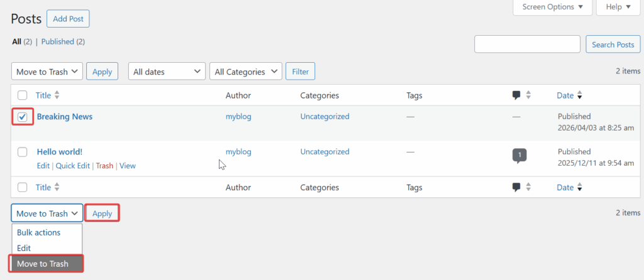
Task: Uncheck the Breaking News post checkbox
Action: pos(23,117)
